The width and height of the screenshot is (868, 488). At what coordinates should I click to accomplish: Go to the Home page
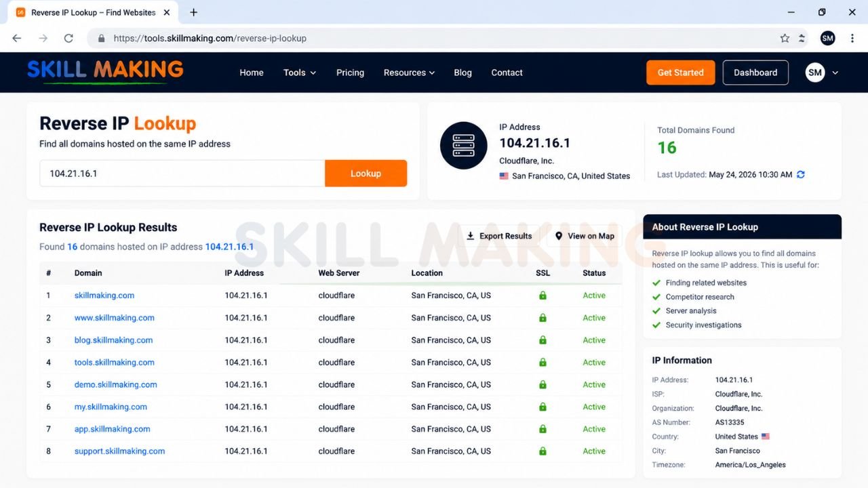(252, 73)
